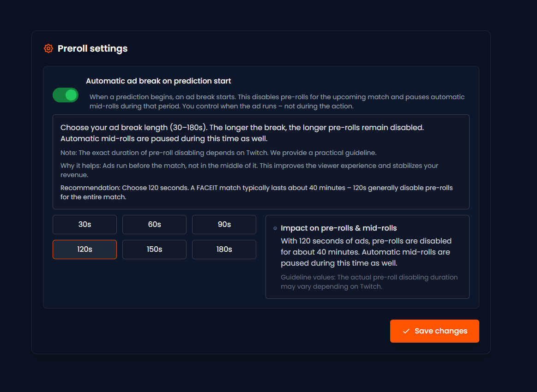Choose 150s as the break length
Screen dimensions: 537x392
click(x=154, y=249)
